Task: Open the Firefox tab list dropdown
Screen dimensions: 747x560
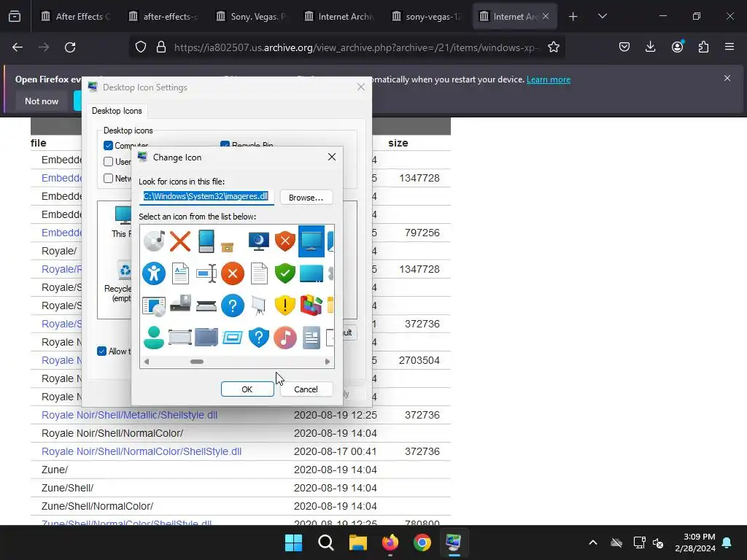Action: click(x=602, y=16)
